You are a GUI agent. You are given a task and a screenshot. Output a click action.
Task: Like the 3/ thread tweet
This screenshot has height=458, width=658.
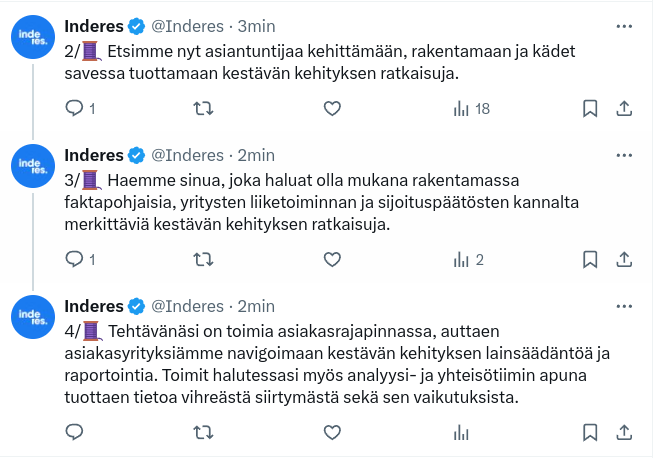point(331,259)
